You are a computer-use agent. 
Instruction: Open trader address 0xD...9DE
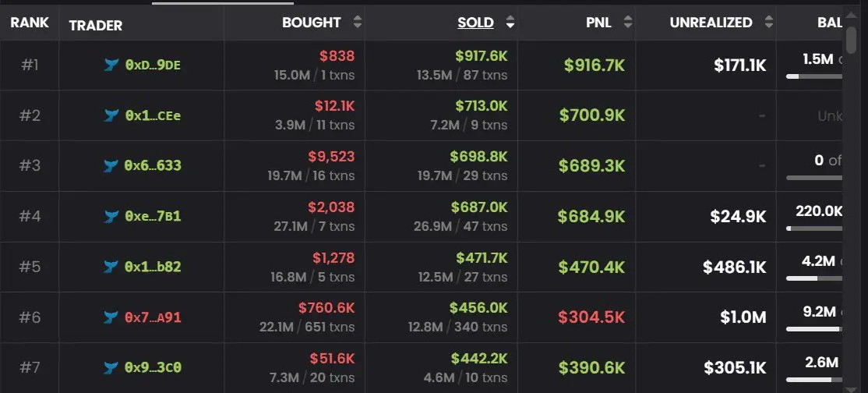153,65
